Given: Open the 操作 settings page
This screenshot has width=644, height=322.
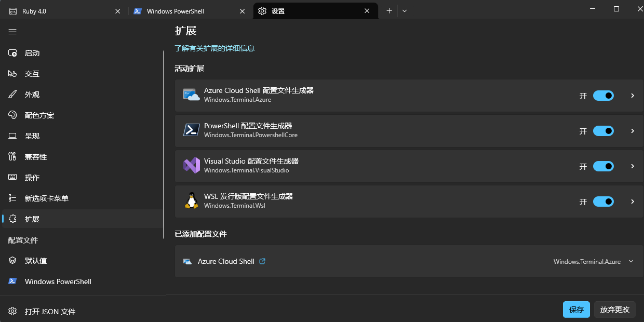Looking at the screenshot, I should click(x=83, y=178).
